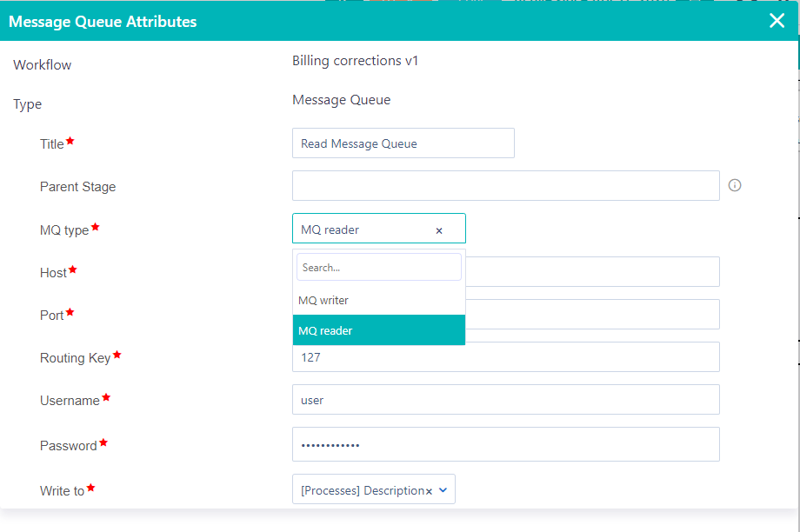Viewport: 800px width, 532px height.
Task: Click the Search box inside the MQ type dropdown
Action: coord(378,267)
